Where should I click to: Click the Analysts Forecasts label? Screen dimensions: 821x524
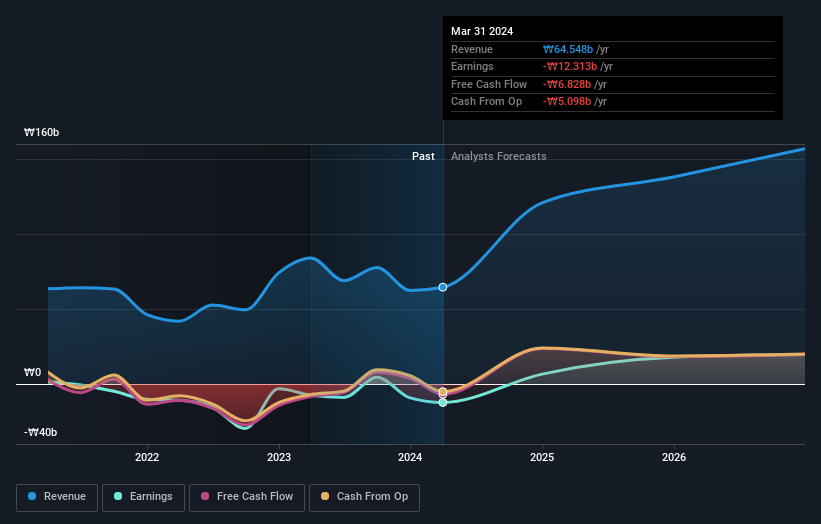498,156
